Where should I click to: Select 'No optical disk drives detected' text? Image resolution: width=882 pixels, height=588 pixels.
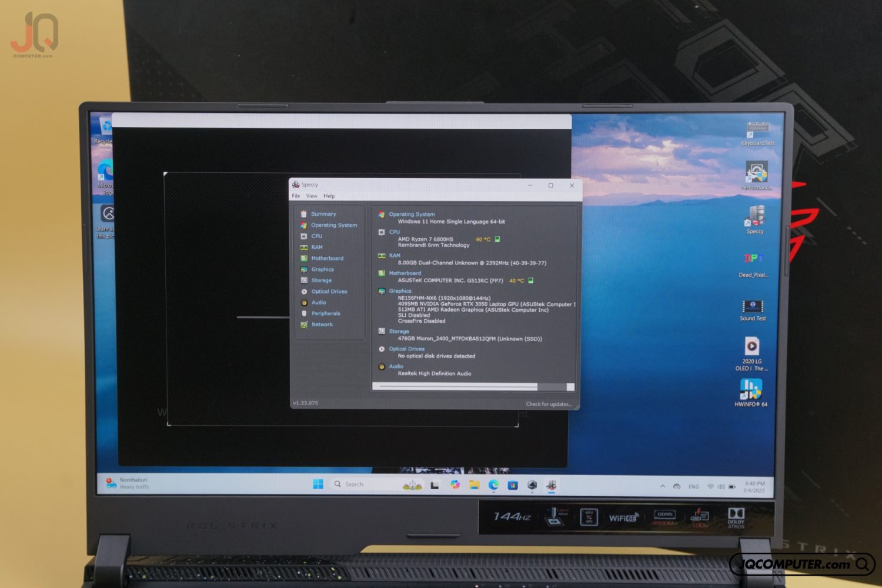point(436,356)
